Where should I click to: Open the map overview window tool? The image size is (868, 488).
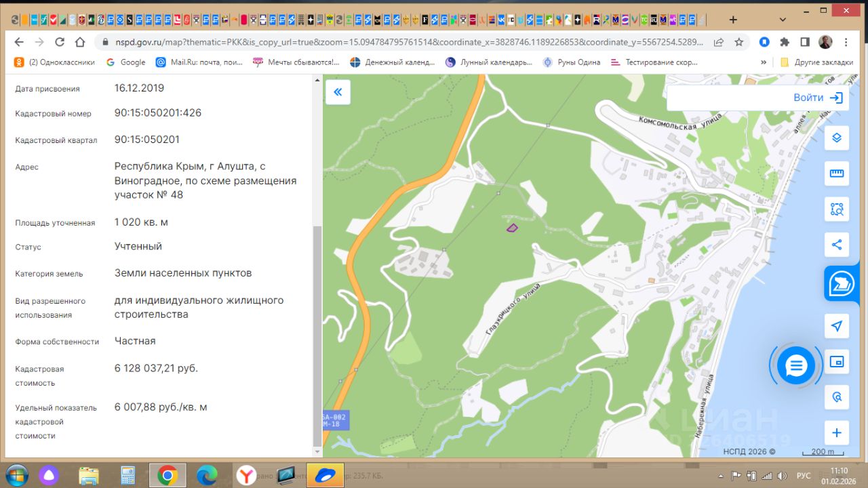pos(837,362)
